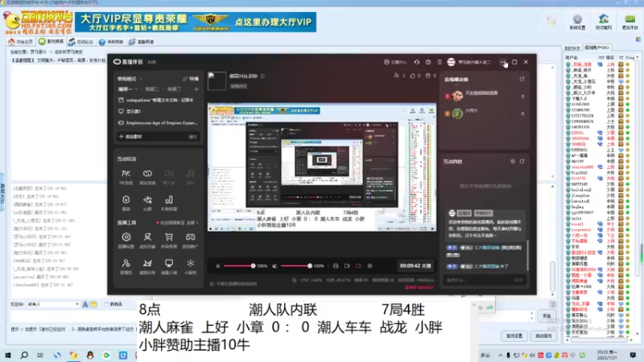Open the 直播频道 tab in platform window
Viewport: 644px width, 362px height.
pyautogui.click(x=142, y=42)
